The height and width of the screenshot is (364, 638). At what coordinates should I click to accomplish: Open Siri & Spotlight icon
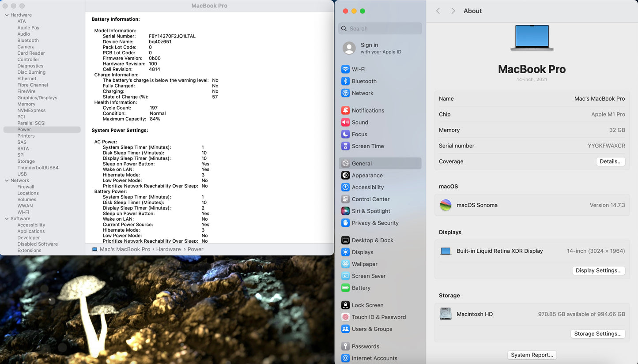(x=345, y=211)
